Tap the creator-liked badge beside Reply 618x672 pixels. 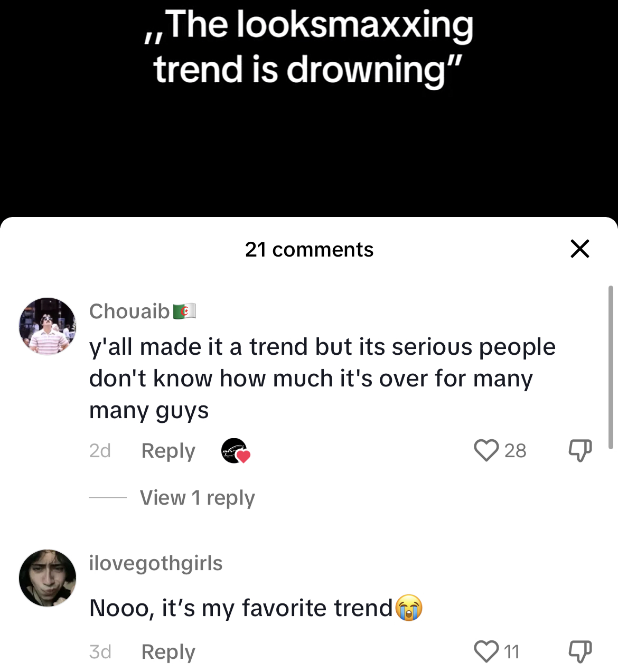235,451
